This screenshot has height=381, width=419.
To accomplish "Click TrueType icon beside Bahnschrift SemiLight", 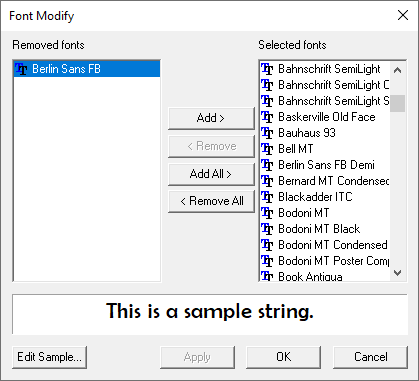I will tap(267, 69).
